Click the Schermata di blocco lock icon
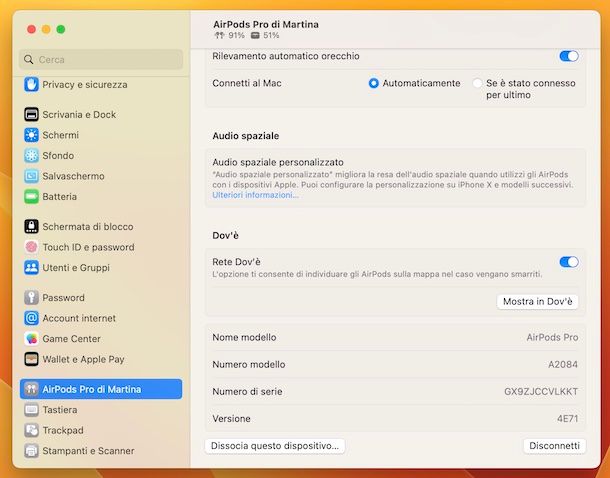Image resolution: width=610 pixels, height=478 pixels. (31, 226)
